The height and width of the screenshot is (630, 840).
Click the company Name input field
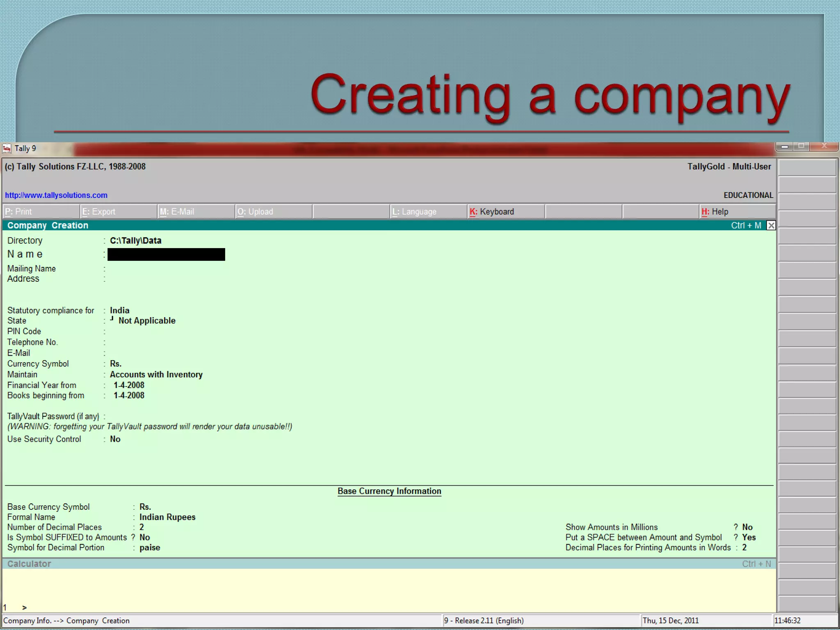click(166, 254)
